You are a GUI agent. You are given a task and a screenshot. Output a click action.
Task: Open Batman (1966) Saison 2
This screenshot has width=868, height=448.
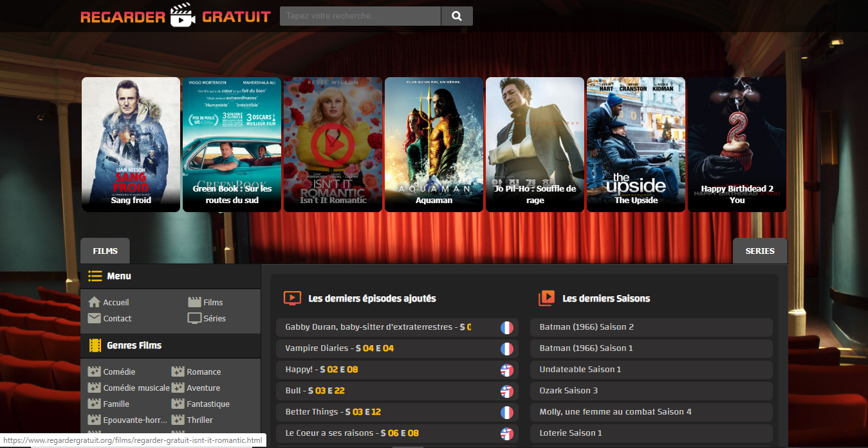[x=651, y=327]
